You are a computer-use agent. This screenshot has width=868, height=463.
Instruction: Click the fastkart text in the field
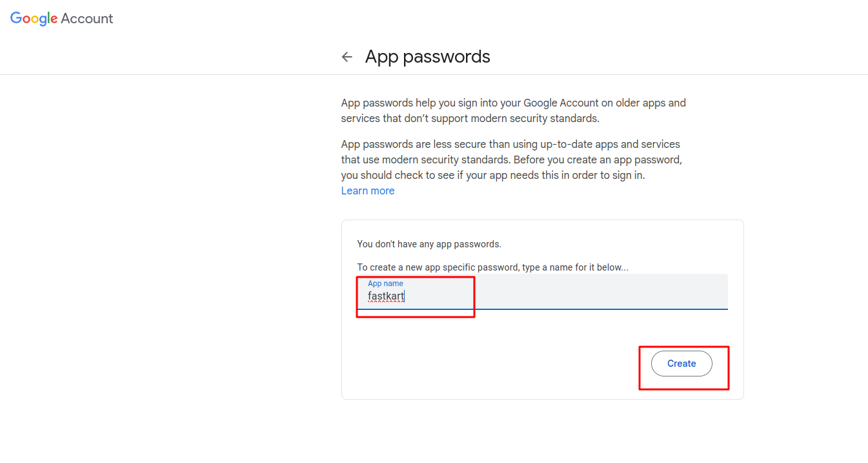[386, 296]
